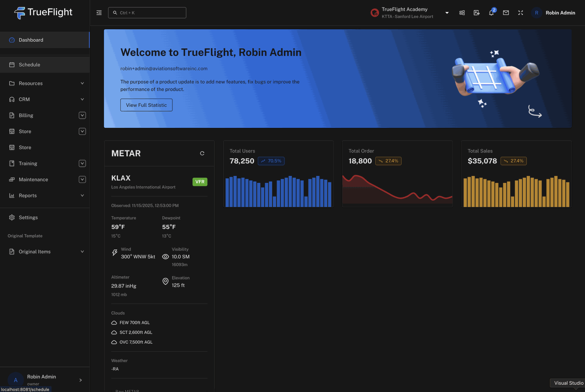
Task: Expand the Billing menu chevron
Action: [x=82, y=115]
